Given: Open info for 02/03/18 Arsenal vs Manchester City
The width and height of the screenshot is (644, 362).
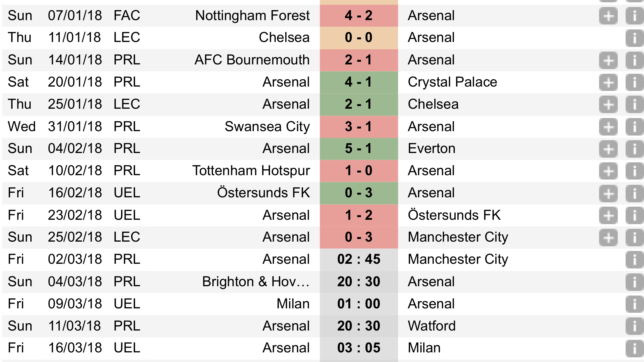Looking at the screenshot, I should pos(635,260).
